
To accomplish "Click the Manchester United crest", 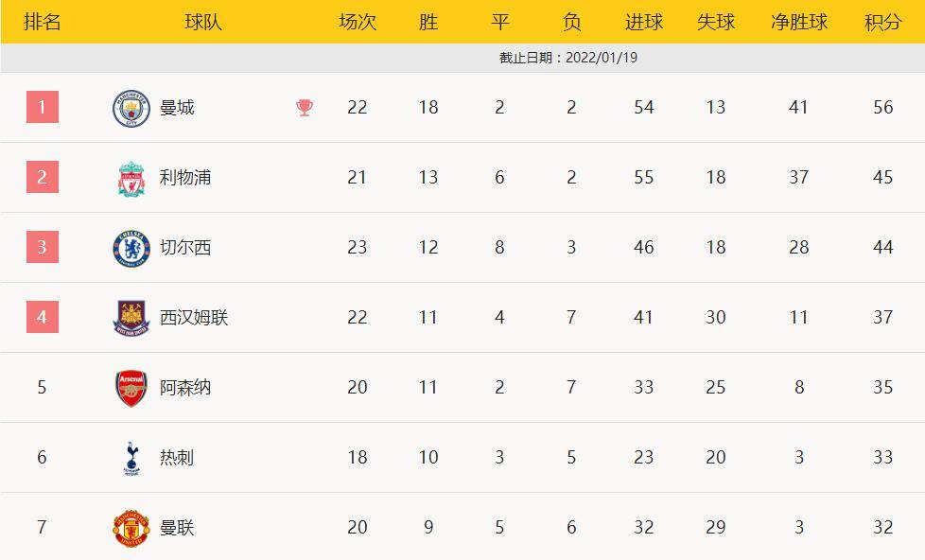I will coord(131,528).
